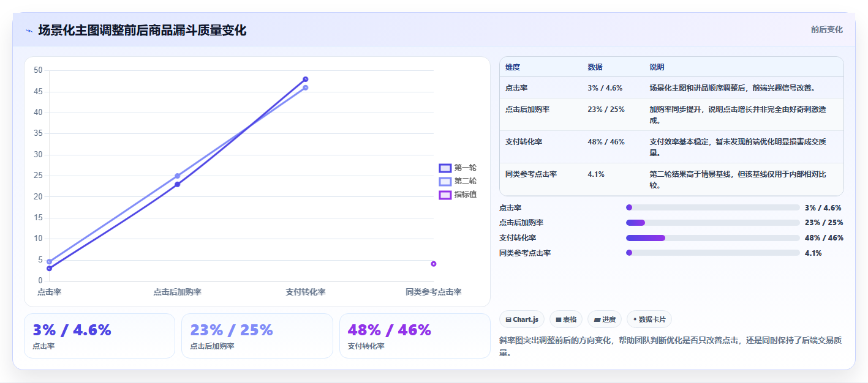The image size is (868, 383).
Task: Click the 同类参考点击率 progress bar
Action: pyautogui.click(x=712, y=253)
